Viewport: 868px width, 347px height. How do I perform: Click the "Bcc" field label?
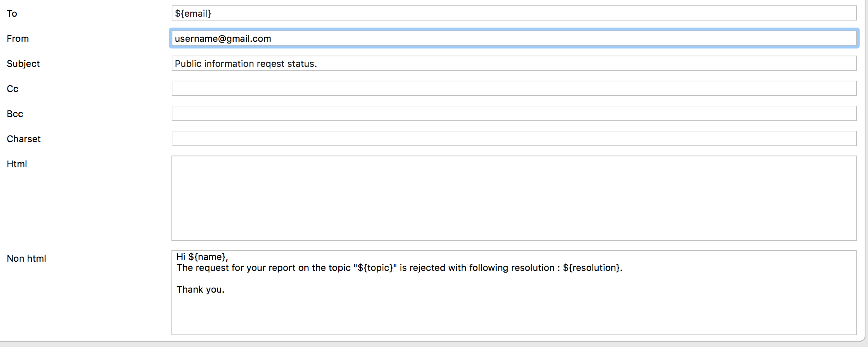(x=15, y=114)
